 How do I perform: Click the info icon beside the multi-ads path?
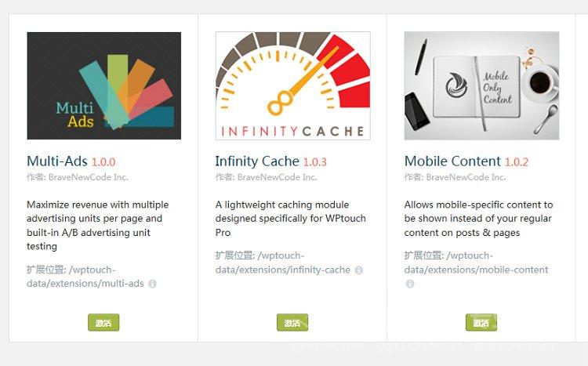(152, 284)
